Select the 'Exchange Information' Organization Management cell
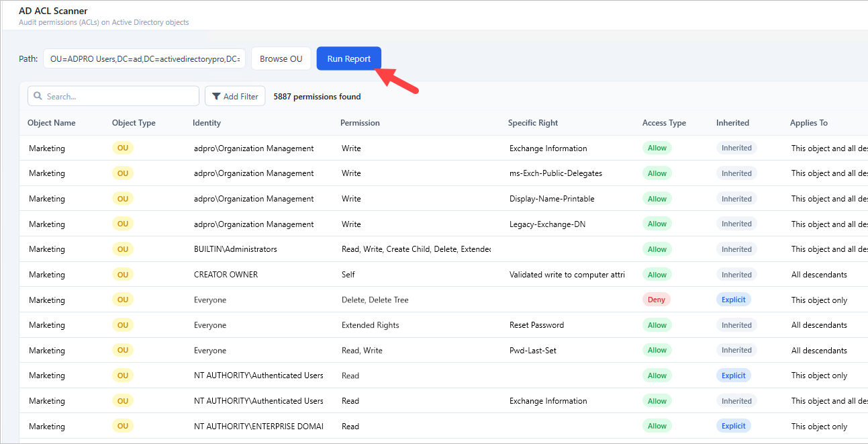Viewport: 868px width, 444px height. (548, 148)
